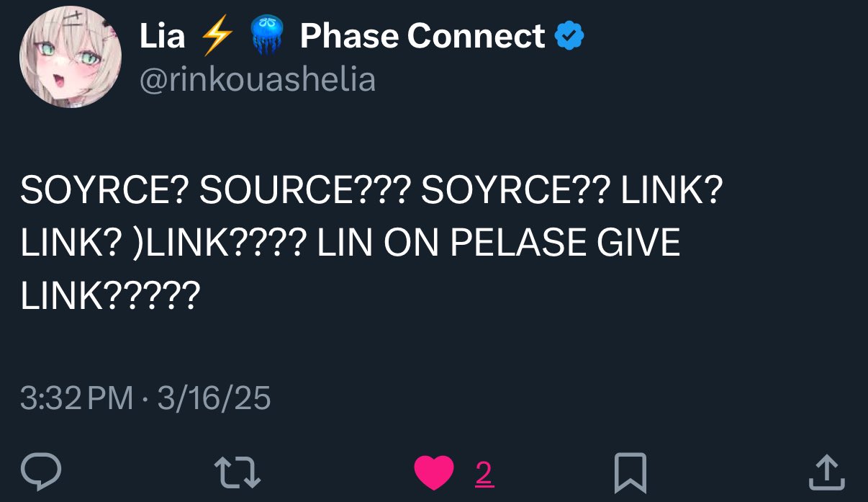Unlike the tweet via pink heart
Viewport: 868px width, 502px height.
(x=434, y=472)
